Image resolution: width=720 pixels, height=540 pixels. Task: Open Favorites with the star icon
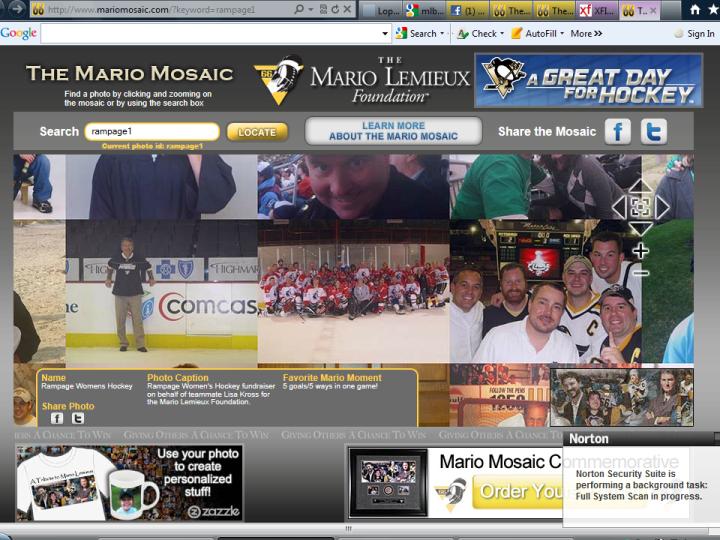coord(714,9)
